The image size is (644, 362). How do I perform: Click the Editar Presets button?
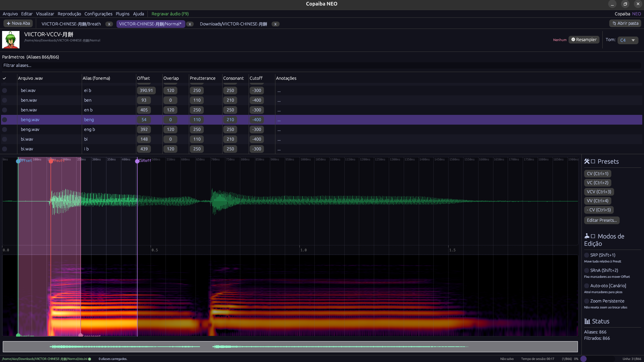(602, 220)
